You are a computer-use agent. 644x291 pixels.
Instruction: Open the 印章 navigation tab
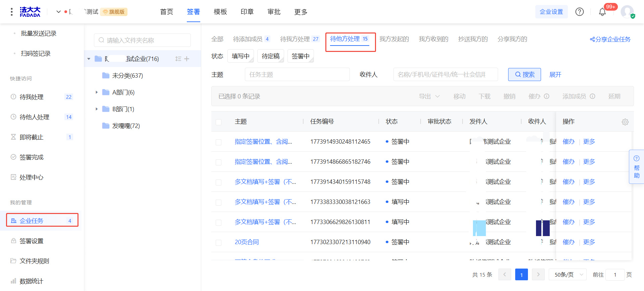(247, 12)
